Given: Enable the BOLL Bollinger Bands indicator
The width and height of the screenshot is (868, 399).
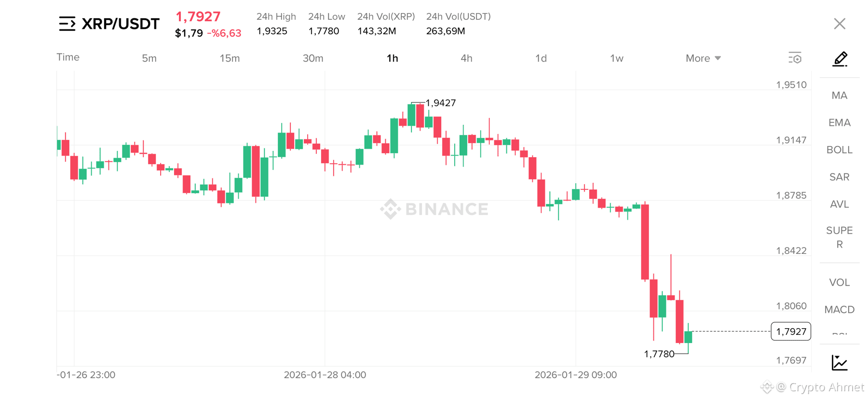Looking at the screenshot, I should [x=839, y=150].
